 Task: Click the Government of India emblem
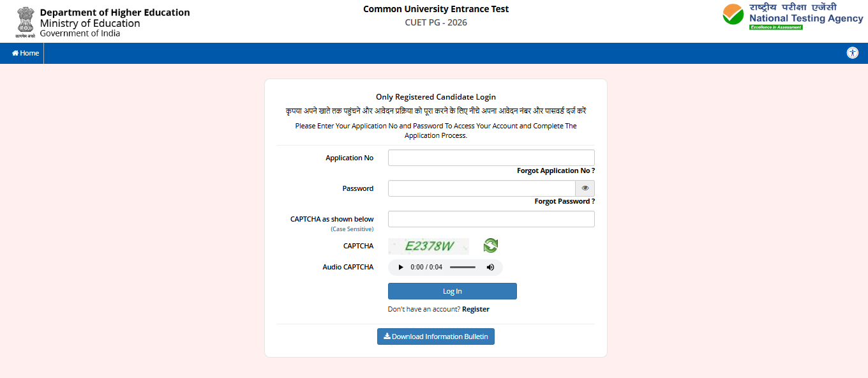tap(25, 21)
